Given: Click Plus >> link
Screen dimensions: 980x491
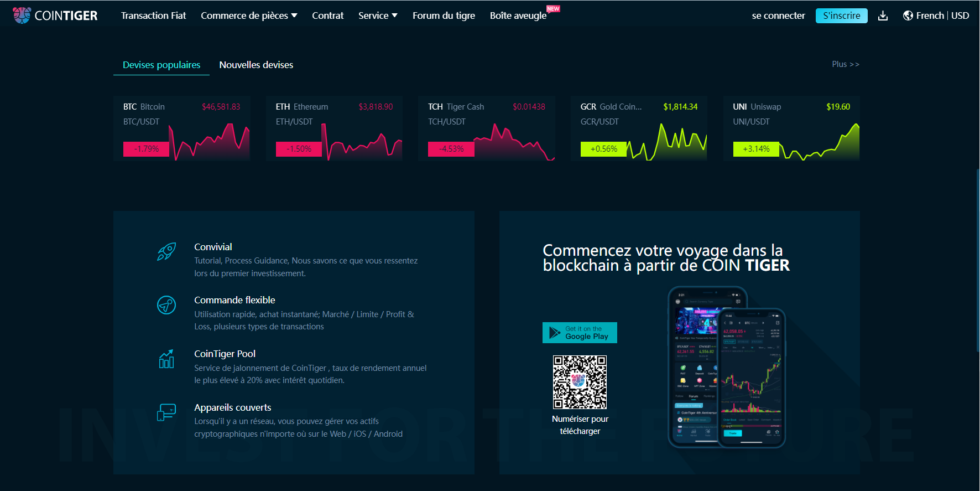Looking at the screenshot, I should pos(846,64).
